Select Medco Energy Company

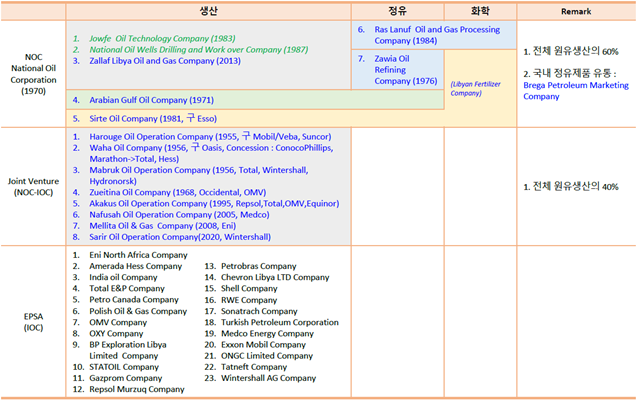(x=267, y=334)
